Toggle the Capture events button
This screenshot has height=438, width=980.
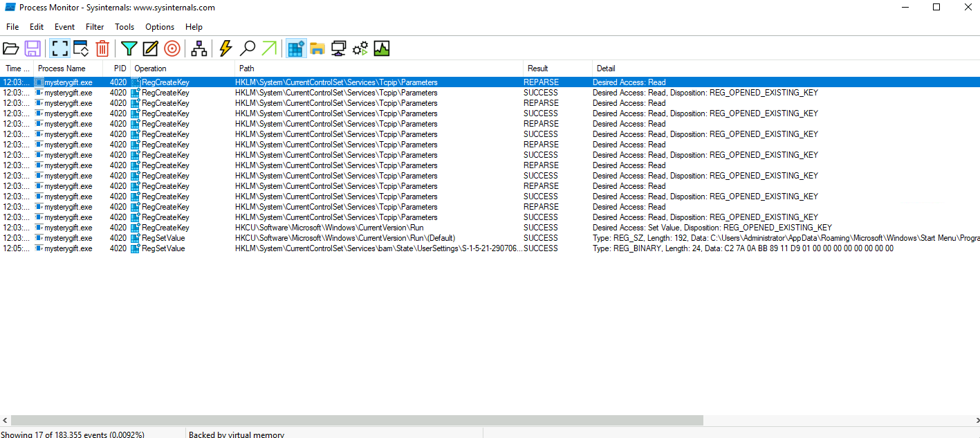click(x=59, y=48)
